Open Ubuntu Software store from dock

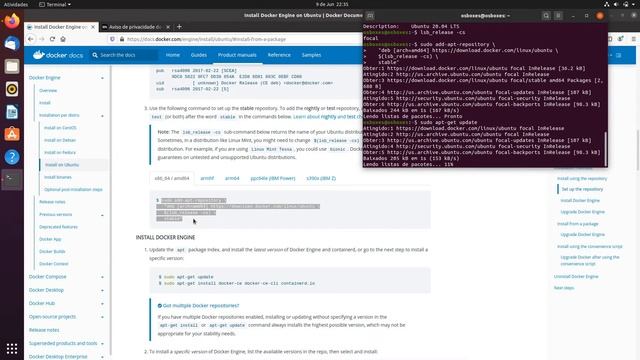(12, 134)
